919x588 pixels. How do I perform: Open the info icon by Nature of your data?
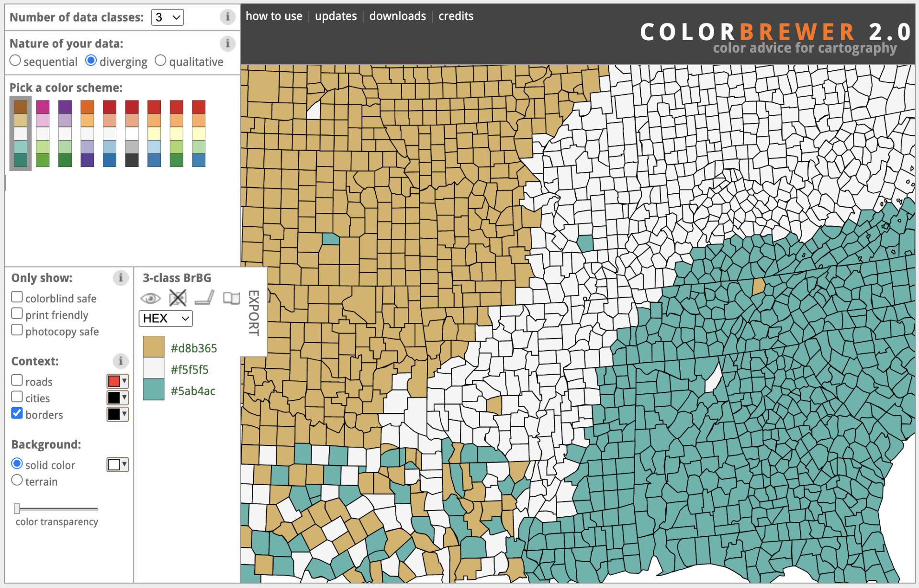pyautogui.click(x=227, y=44)
